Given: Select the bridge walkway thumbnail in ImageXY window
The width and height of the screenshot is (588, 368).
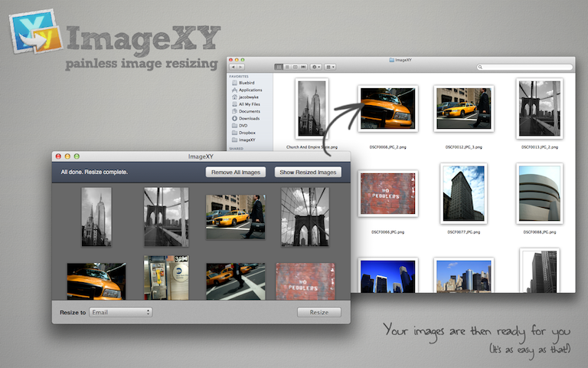Looking at the screenshot, I should [x=166, y=217].
